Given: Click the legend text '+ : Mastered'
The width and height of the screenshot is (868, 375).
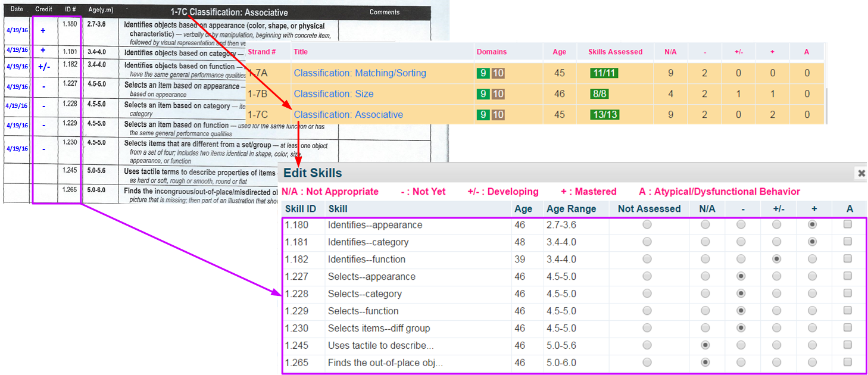Looking at the screenshot, I should click(x=589, y=192).
